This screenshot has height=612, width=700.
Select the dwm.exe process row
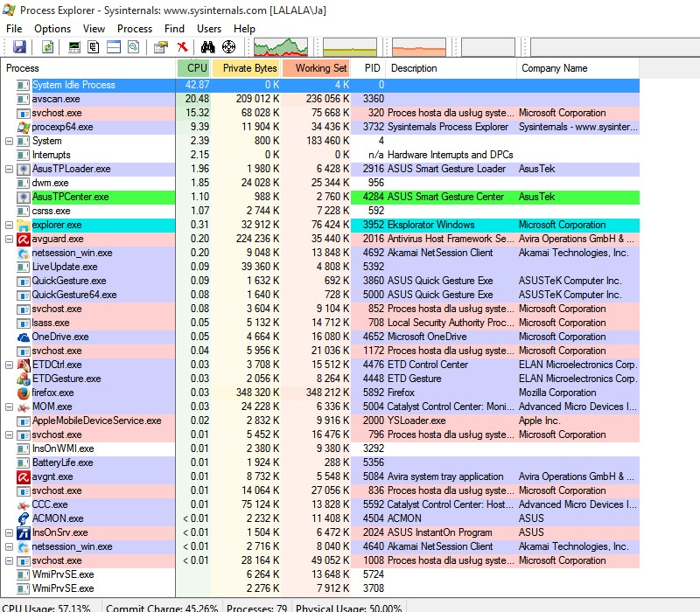(x=320, y=183)
